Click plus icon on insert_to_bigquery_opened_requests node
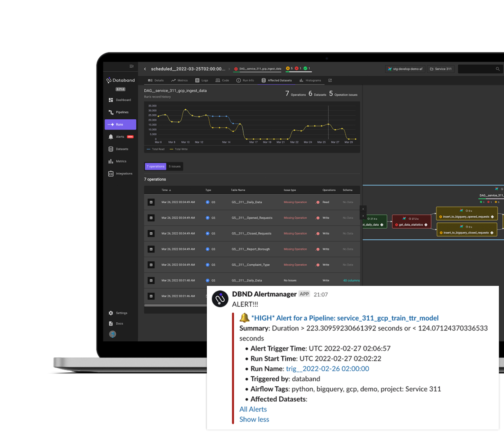The width and height of the screenshot is (504, 432). coord(492,217)
